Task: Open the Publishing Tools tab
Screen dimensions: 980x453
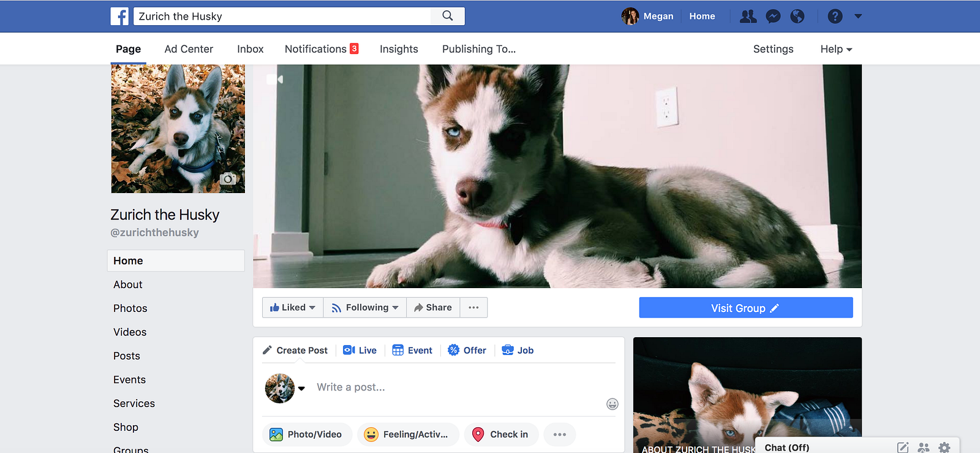Action: (479, 49)
